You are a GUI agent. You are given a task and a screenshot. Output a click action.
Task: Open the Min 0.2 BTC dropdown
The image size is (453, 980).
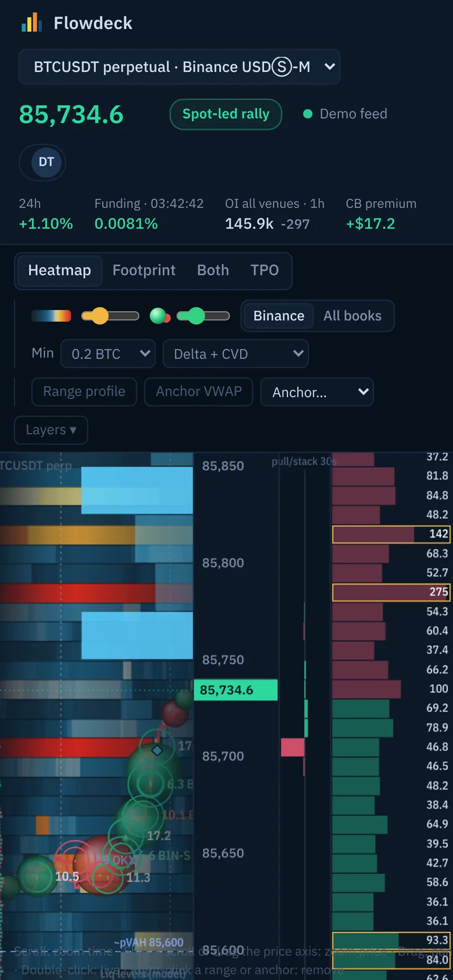108,354
